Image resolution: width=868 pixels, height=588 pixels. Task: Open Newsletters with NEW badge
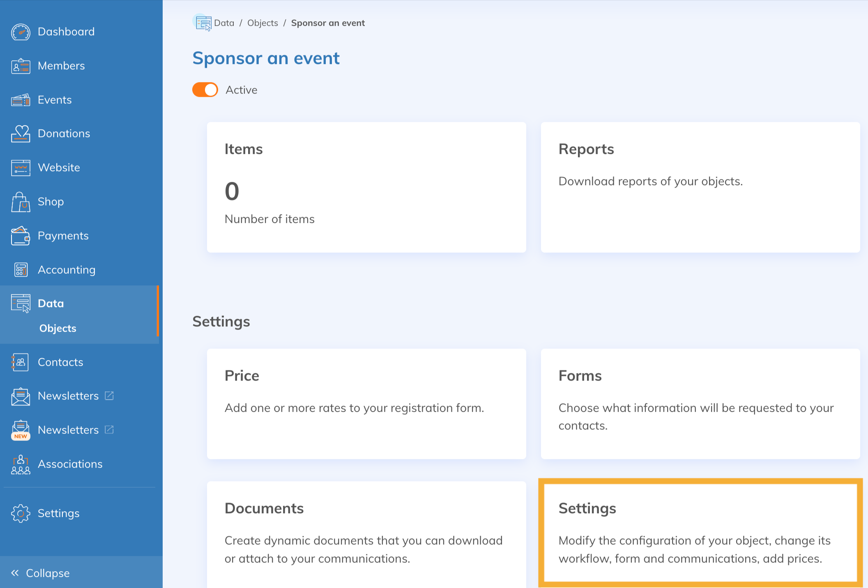coord(68,430)
